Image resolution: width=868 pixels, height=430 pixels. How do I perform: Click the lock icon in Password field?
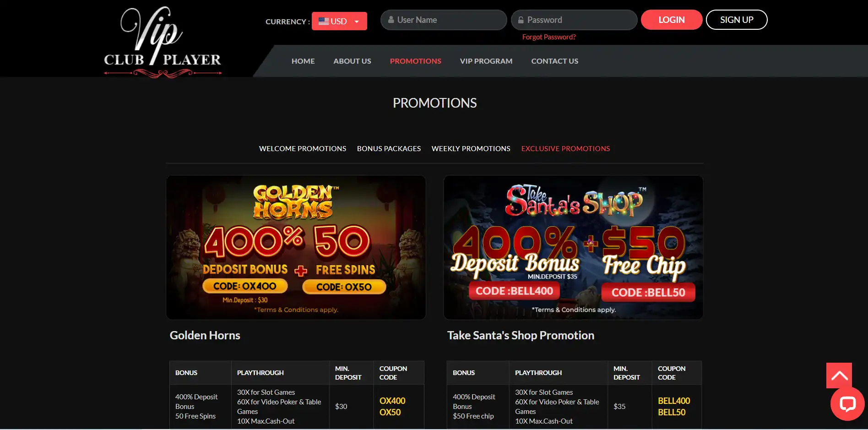(521, 20)
